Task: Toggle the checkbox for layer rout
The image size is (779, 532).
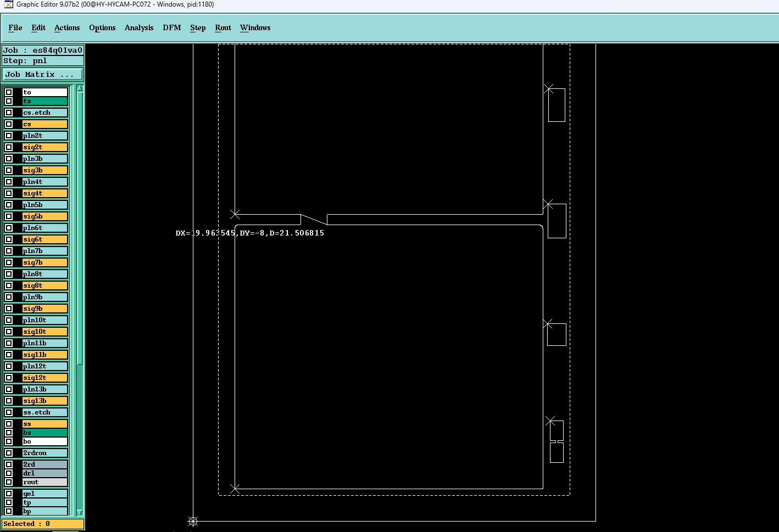Action: 9,482
